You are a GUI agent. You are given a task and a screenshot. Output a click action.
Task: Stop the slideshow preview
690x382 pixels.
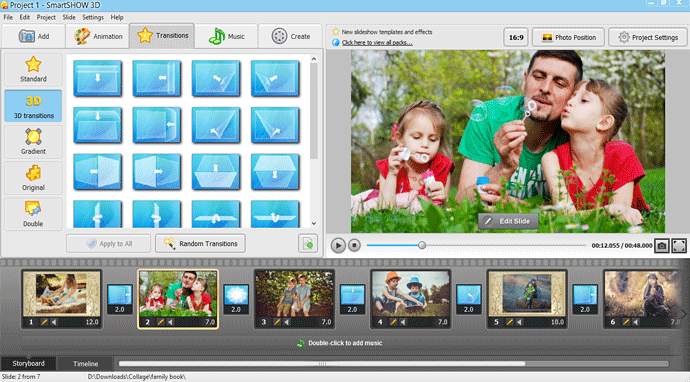[x=354, y=245]
